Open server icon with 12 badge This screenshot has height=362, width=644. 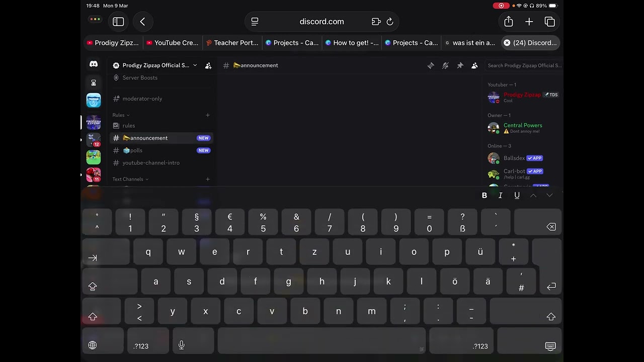pos(94,140)
